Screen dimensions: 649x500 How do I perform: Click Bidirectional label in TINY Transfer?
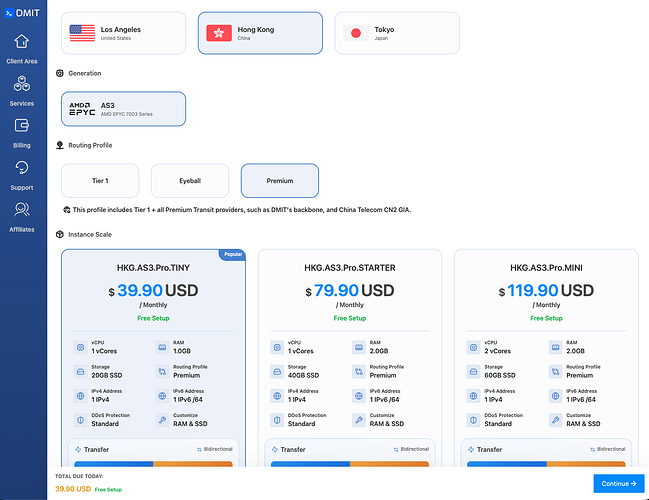point(215,449)
